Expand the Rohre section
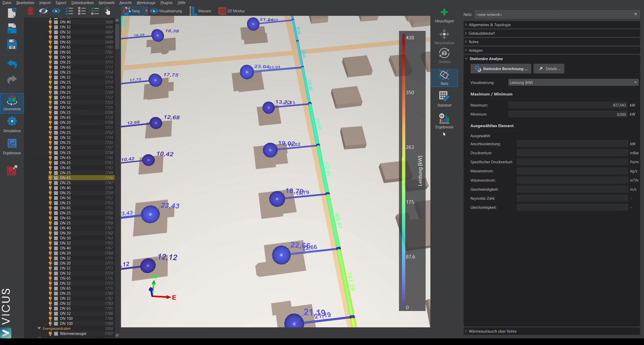Image resolution: width=644 pixels, height=345 pixels. [x=551, y=42]
